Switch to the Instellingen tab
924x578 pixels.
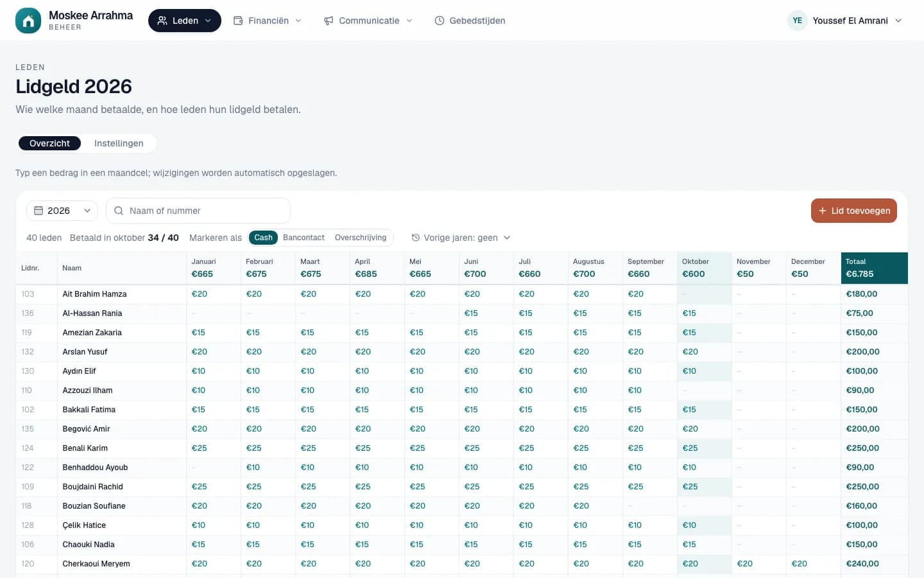[x=119, y=143]
